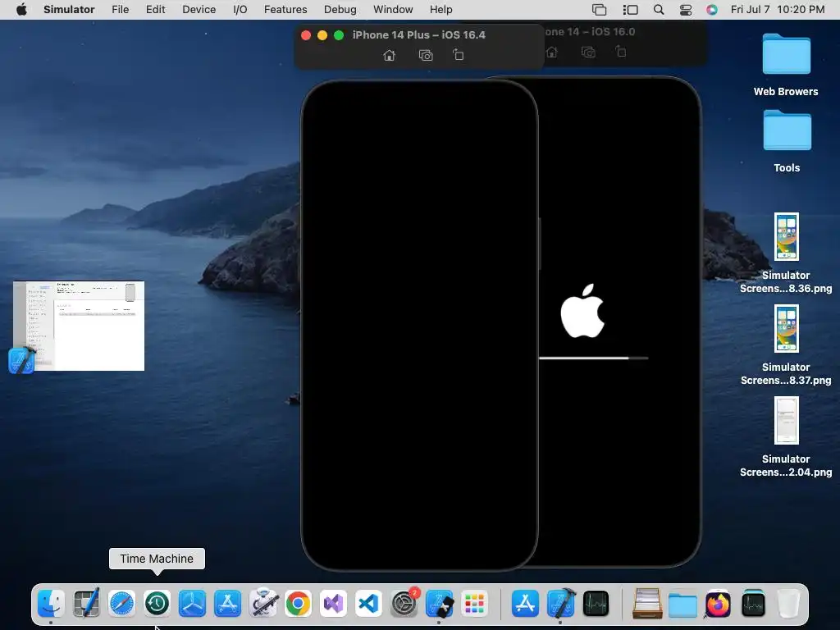The width and height of the screenshot is (840, 630).
Task: Open Google Chrome from the dock
Action: click(x=299, y=604)
